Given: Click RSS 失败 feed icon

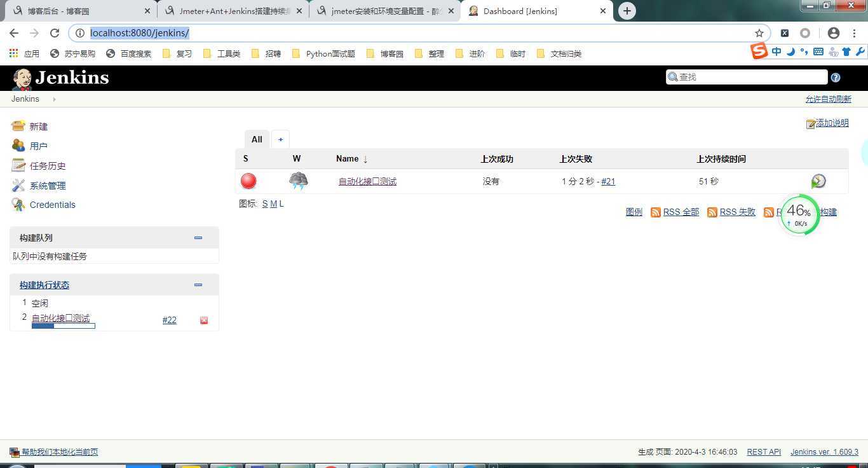Looking at the screenshot, I should 712,212.
